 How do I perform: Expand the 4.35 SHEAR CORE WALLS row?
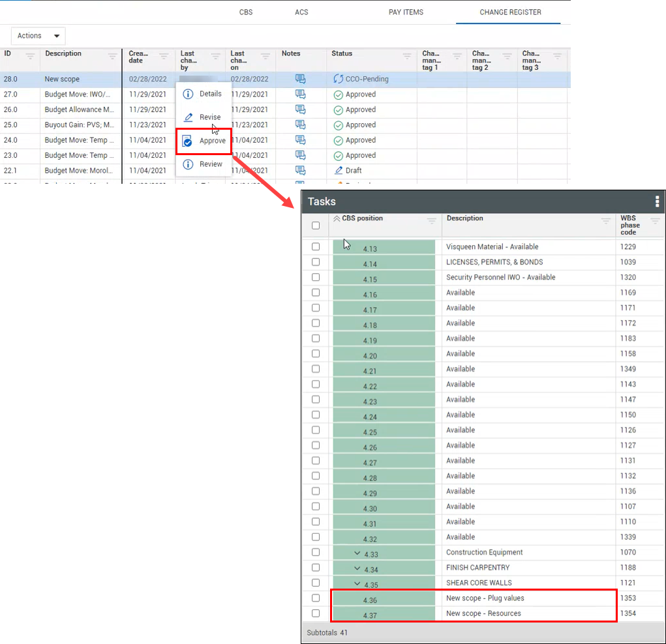pos(357,583)
